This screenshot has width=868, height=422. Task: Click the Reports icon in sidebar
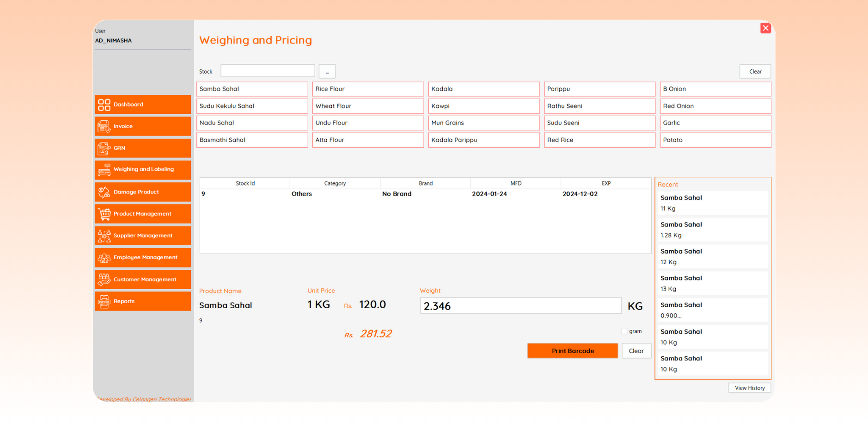[x=104, y=301]
